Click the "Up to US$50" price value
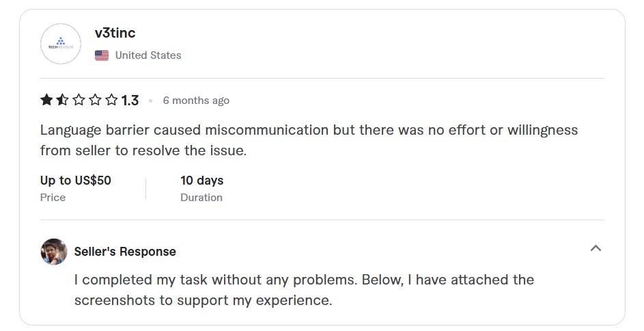Viewport: 644px width, 331px height. [76, 181]
